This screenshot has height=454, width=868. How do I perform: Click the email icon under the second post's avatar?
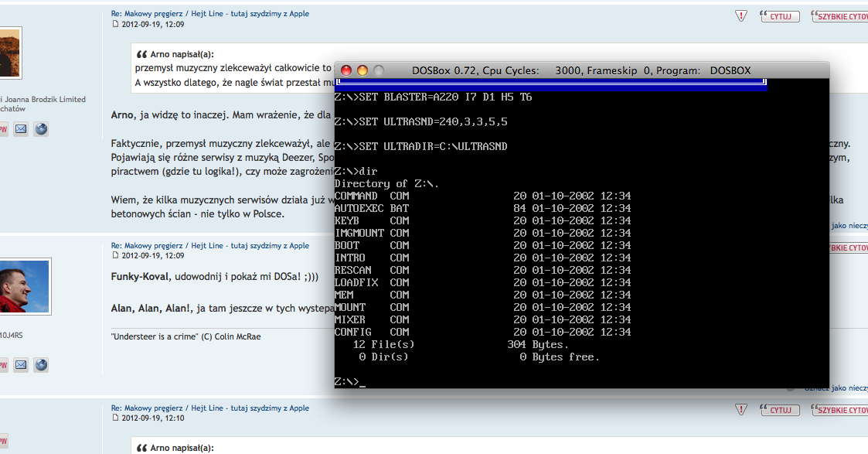[x=21, y=364]
